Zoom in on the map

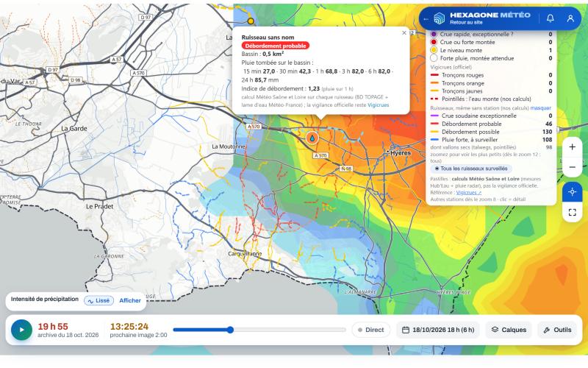point(572,146)
